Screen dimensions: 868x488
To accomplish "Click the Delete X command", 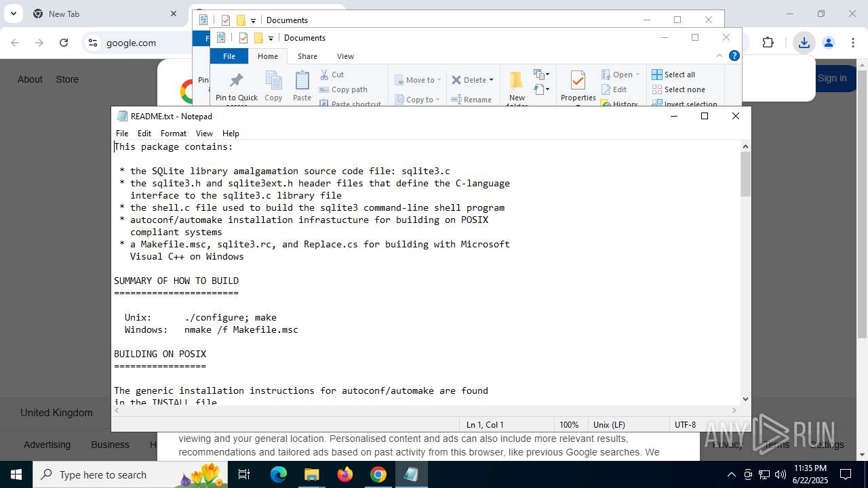I will pyautogui.click(x=469, y=80).
